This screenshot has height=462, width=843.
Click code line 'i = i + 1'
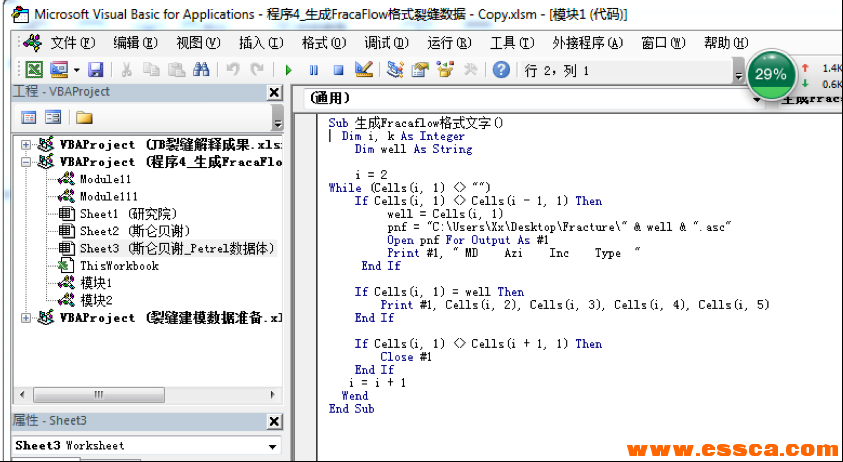tap(377, 383)
